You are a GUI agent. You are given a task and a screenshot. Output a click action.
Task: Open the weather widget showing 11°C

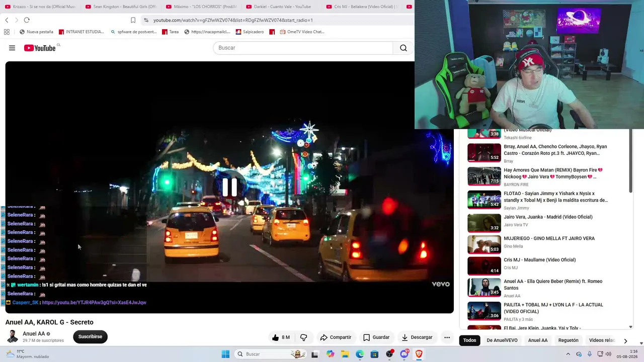(x=28, y=354)
